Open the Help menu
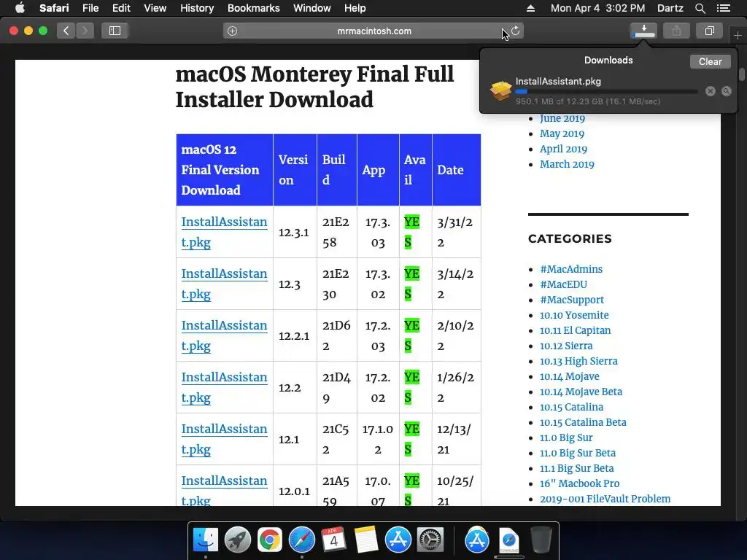The width and height of the screenshot is (747, 560). [355, 8]
